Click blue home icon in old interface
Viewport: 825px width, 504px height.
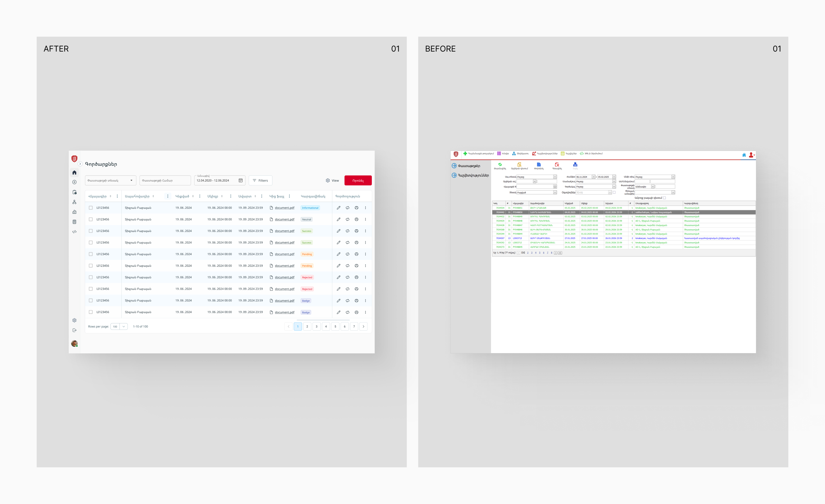(x=744, y=155)
